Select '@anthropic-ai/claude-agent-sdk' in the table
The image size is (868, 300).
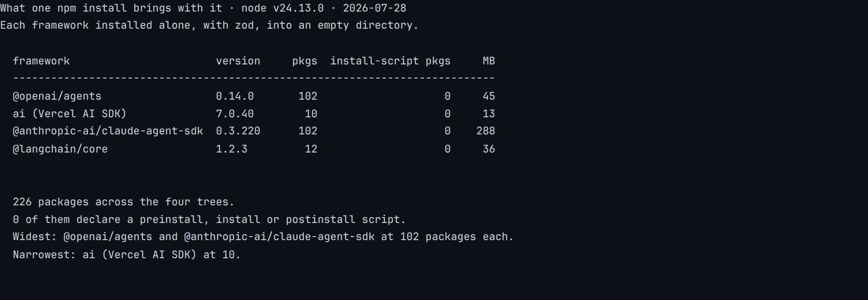coord(108,131)
